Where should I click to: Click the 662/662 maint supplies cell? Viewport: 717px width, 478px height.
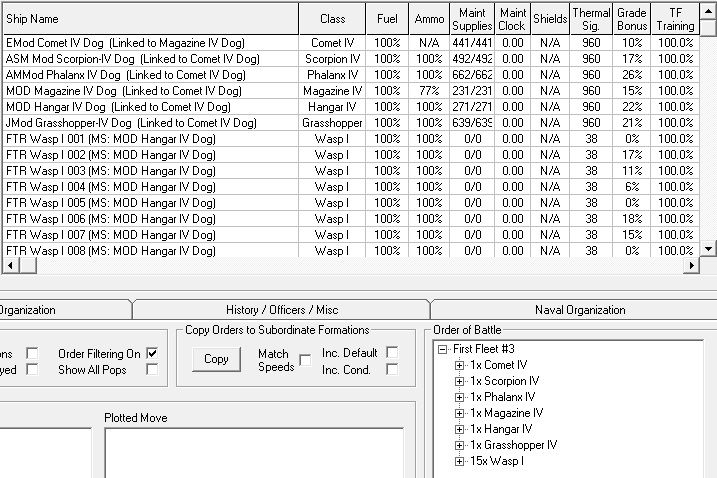472,75
